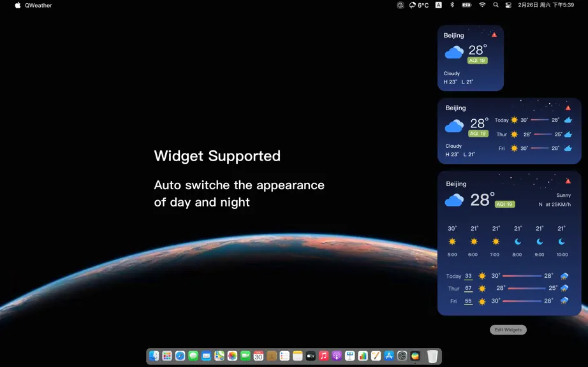Screen dimensions: 588x367
Task: Open the QWeather app menu
Action: [38, 5]
